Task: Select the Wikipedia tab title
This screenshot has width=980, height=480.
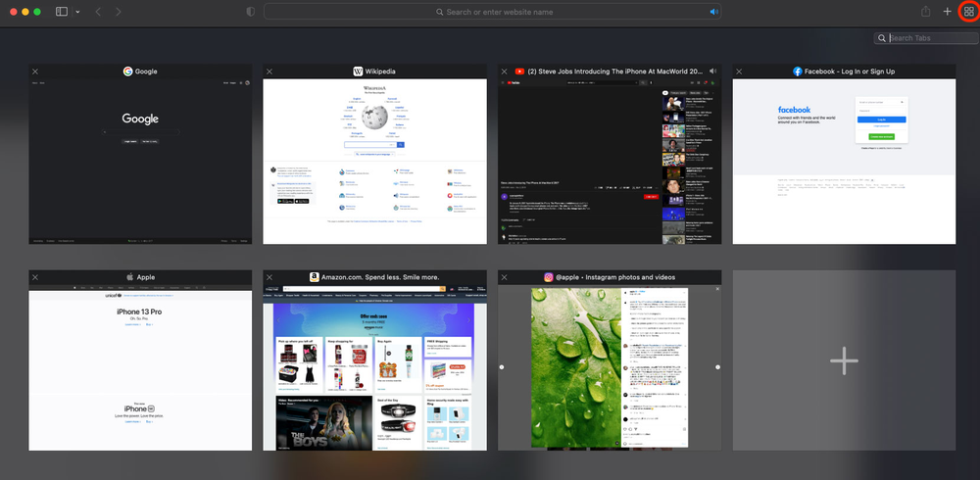Action: click(x=380, y=72)
